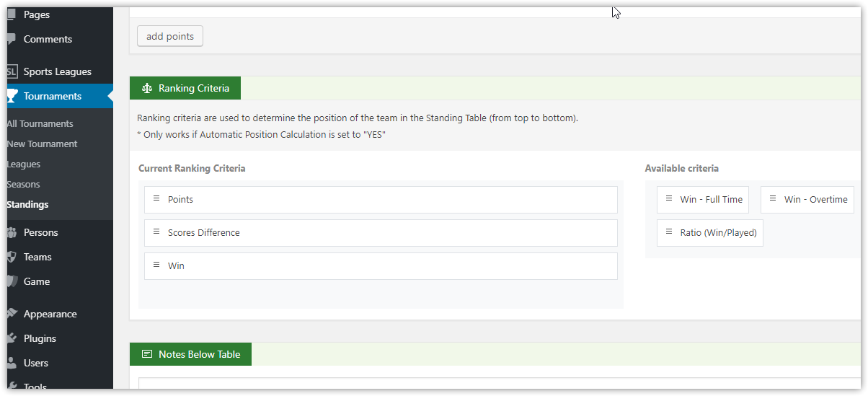Click the drag handle icon on Points
Image resolution: width=868 pixels, height=396 pixels.
point(156,198)
